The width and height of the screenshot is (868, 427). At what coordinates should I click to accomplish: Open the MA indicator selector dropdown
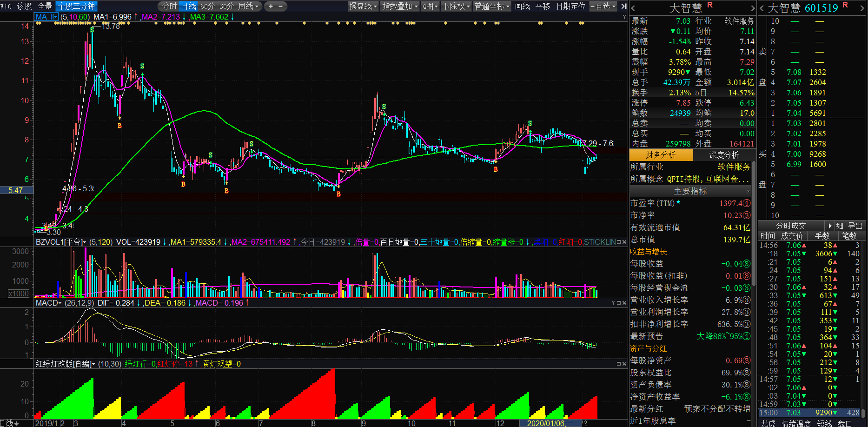46,17
